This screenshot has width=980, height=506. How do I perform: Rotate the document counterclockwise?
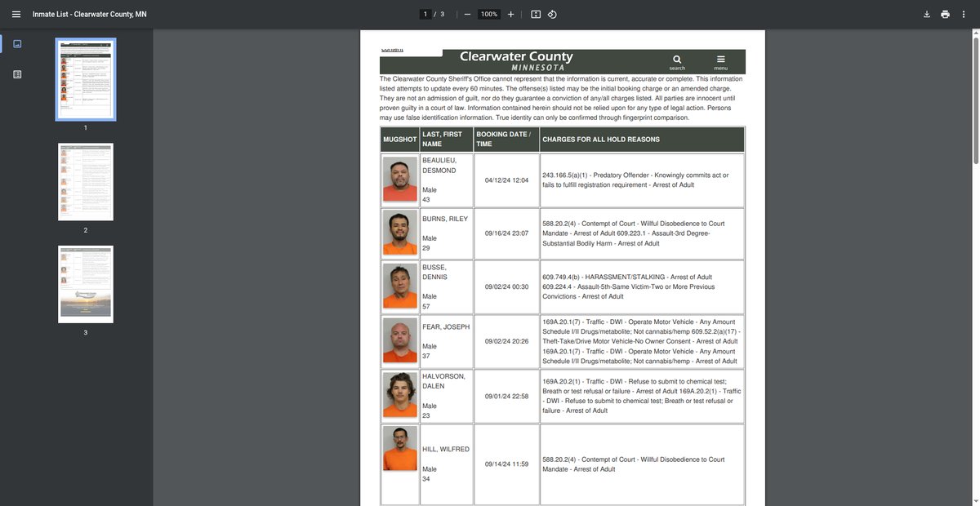click(x=552, y=15)
